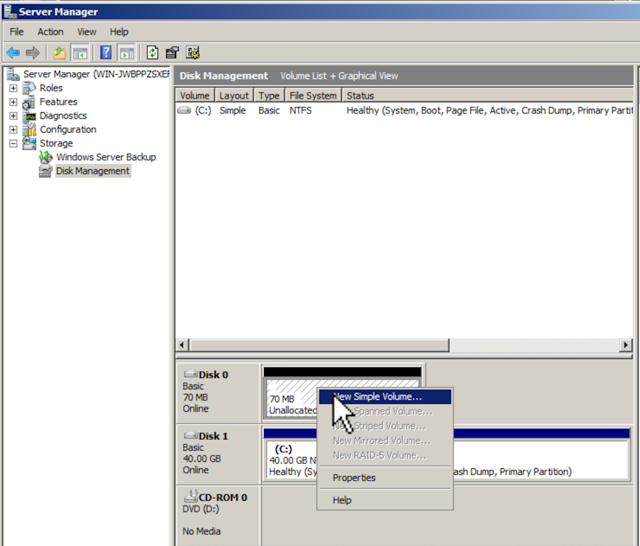Click the Server Manager root node icon
Image resolution: width=640 pixels, height=546 pixels.
13,74
